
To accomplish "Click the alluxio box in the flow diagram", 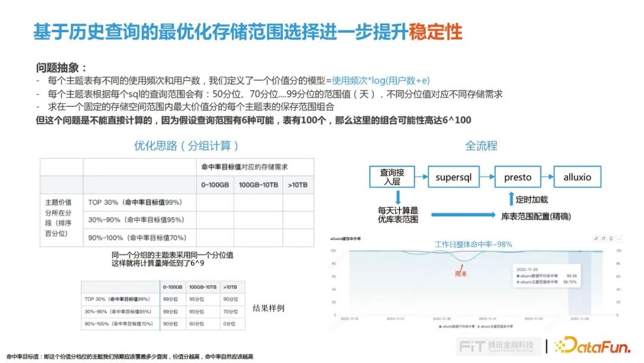I will pos(577,177).
